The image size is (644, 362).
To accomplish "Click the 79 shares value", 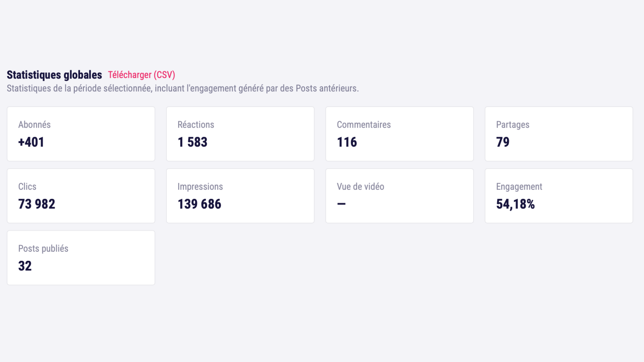I will (502, 142).
